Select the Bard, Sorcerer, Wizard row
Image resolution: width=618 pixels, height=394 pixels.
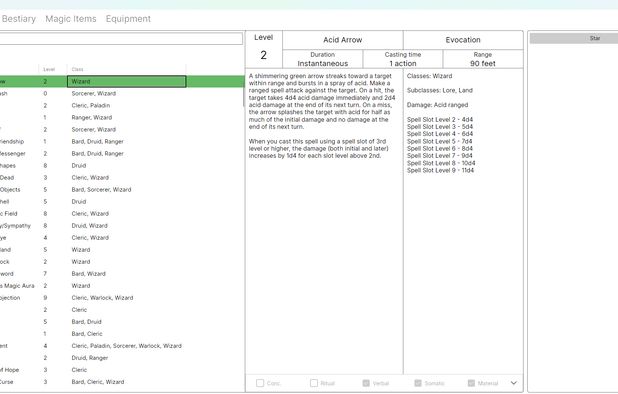pyautogui.click(x=121, y=190)
